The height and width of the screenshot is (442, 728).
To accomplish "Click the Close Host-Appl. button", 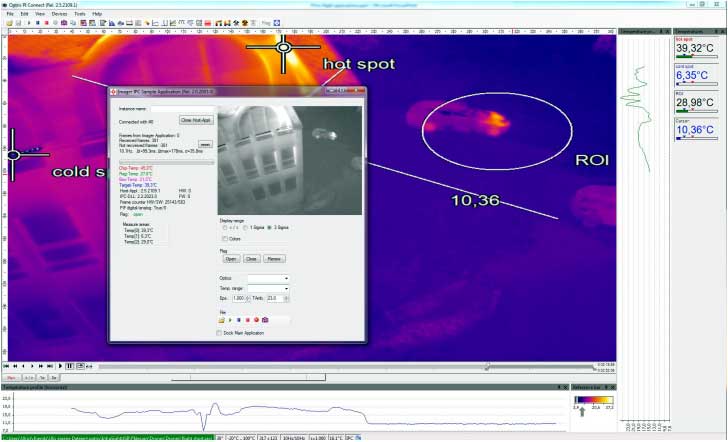I will tap(195, 120).
